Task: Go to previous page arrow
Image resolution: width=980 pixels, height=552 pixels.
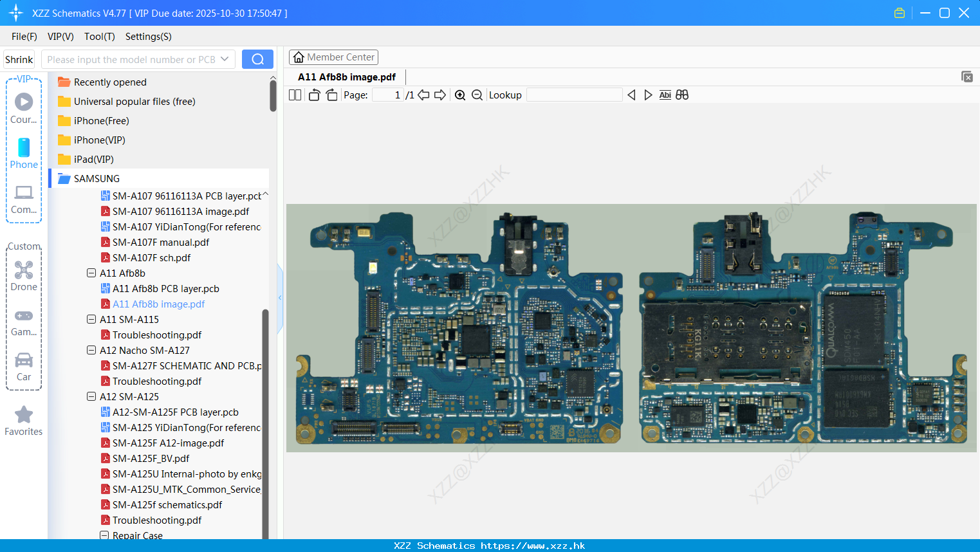Action: (423, 95)
